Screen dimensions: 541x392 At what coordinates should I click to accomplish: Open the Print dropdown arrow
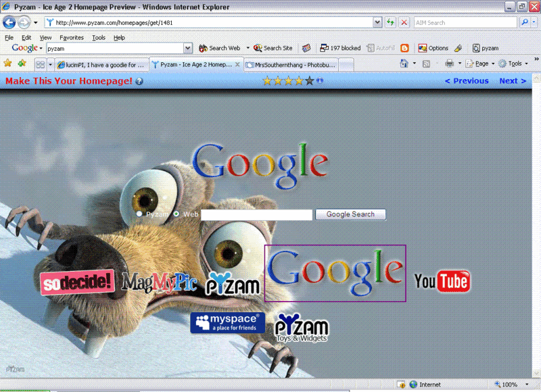pos(460,64)
